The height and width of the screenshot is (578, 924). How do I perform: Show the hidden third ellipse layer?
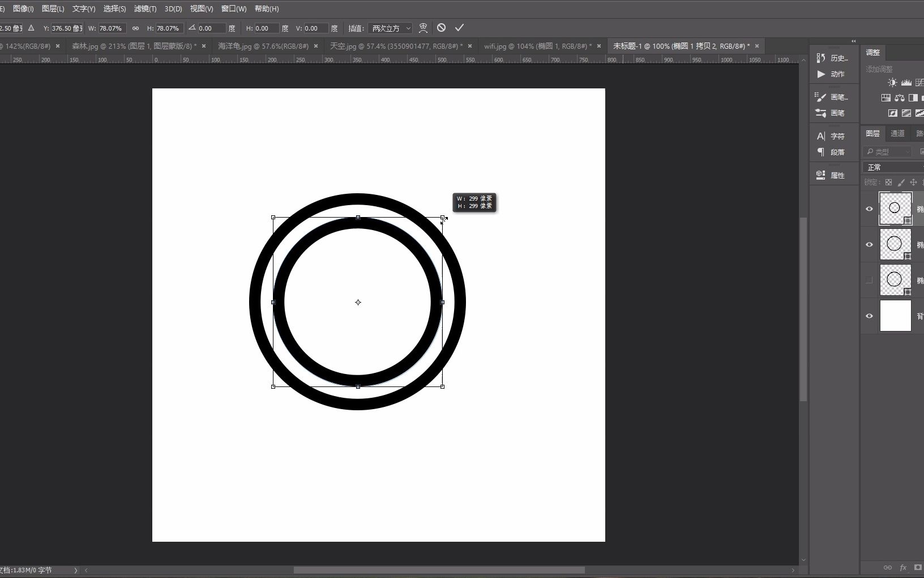coord(870,280)
